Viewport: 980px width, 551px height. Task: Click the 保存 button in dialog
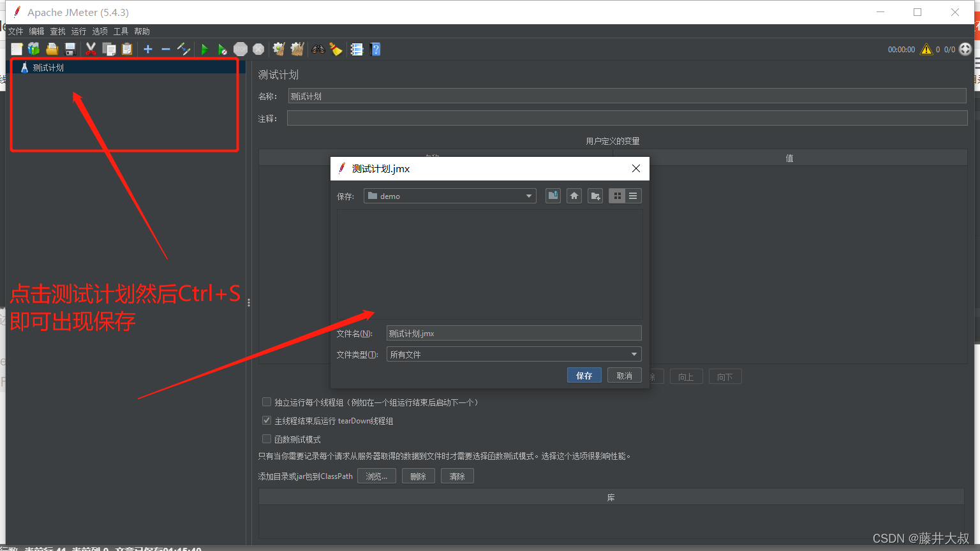[x=584, y=376]
